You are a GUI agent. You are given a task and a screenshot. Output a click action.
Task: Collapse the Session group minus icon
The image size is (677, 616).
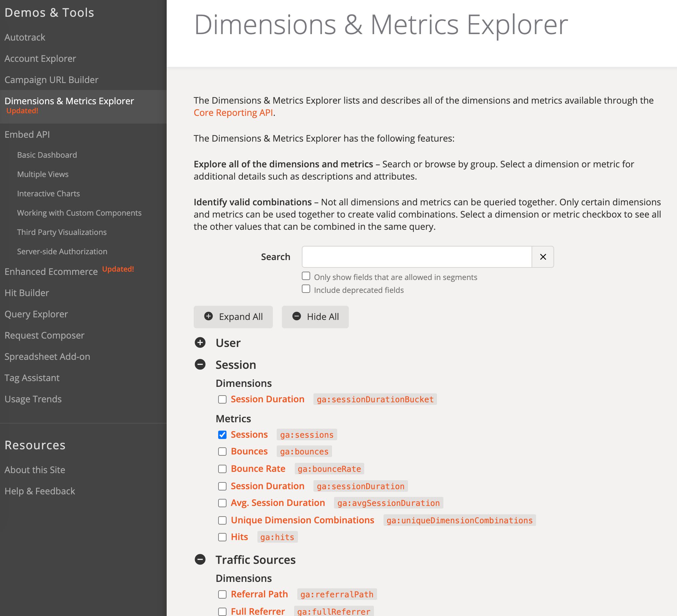tap(200, 364)
